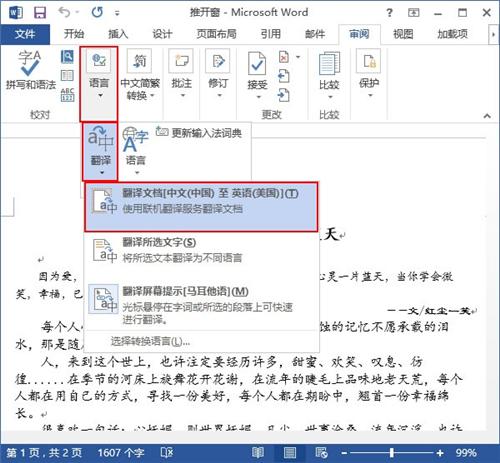Open the 比较 compare documents dropdown
The image size is (500, 463).
point(329,75)
